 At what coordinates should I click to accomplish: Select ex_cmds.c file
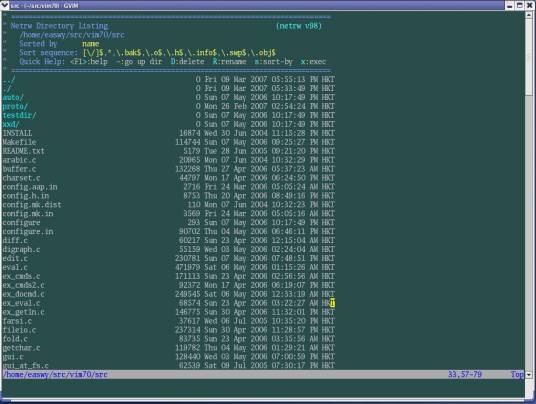(21, 276)
